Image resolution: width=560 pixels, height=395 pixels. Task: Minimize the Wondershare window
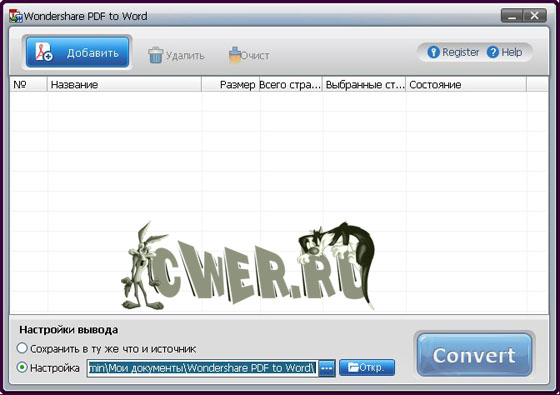(512, 16)
